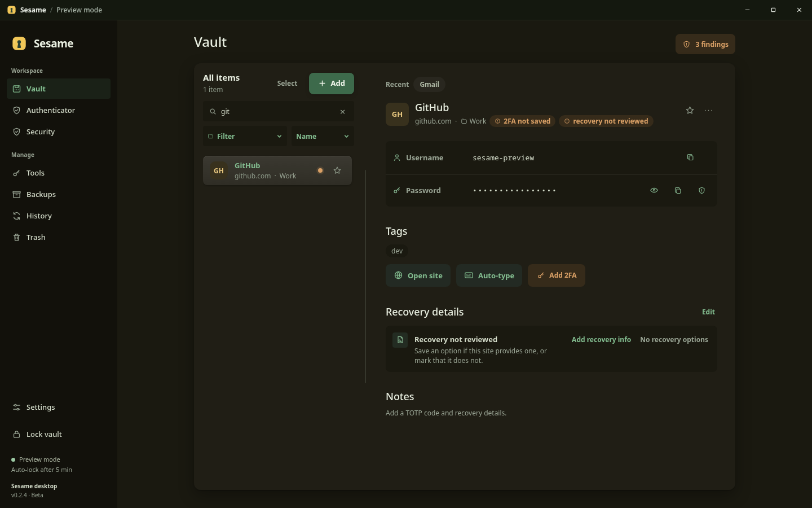Mark site as No recovery options
Viewport: 812px width, 508px height.
(674, 340)
